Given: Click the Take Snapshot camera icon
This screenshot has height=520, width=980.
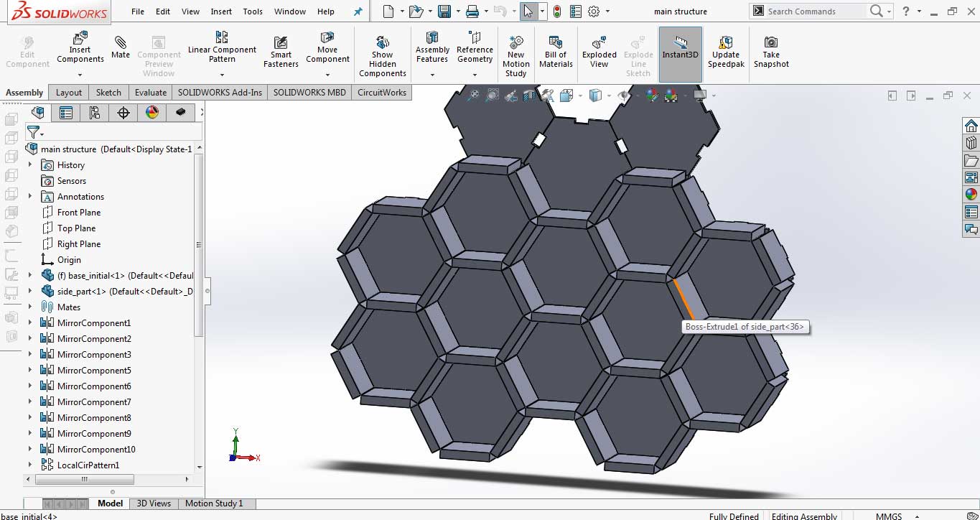Looking at the screenshot, I should [x=771, y=42].
